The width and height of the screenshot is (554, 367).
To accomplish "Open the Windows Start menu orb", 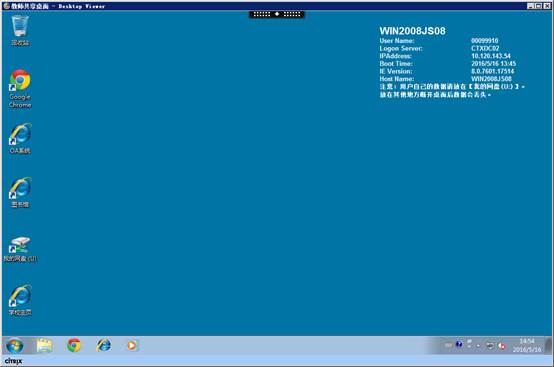I will [15, 345].
